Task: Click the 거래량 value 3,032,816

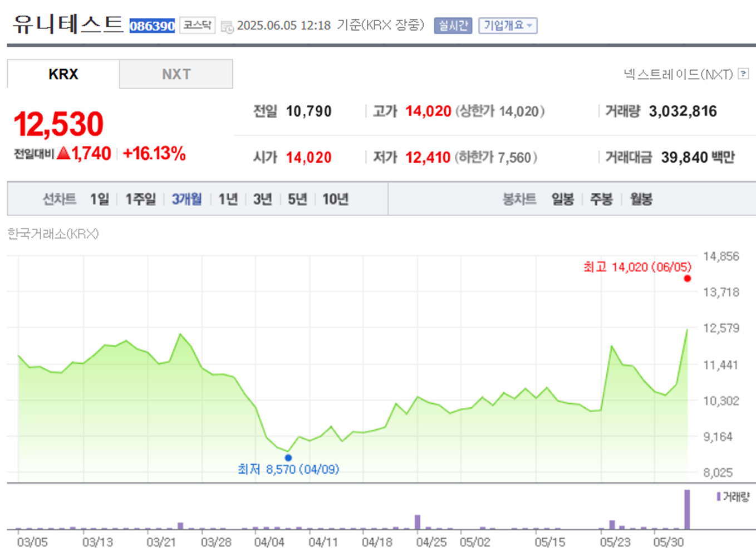Action: pos(683,111)
